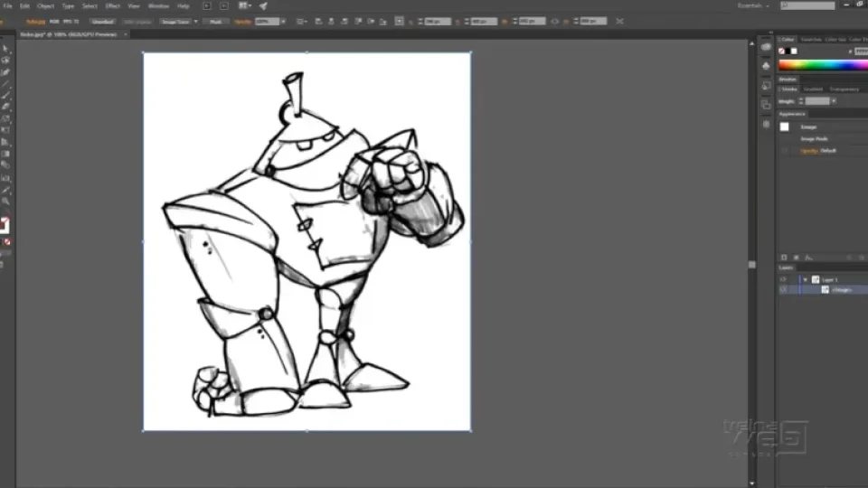868x488 pixels.
Task: Open the stroke Weight dropdown
Action: 834,101
